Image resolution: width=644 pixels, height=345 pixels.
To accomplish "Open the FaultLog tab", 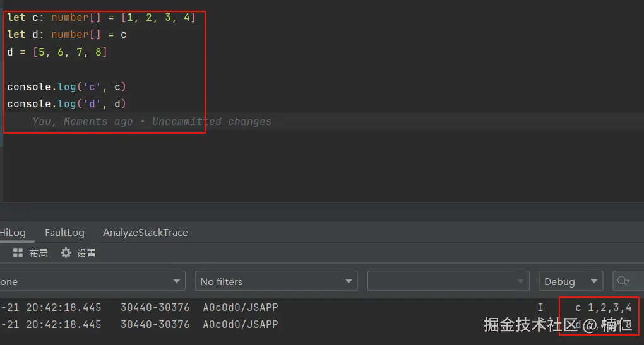I will [x=64, y=233].
